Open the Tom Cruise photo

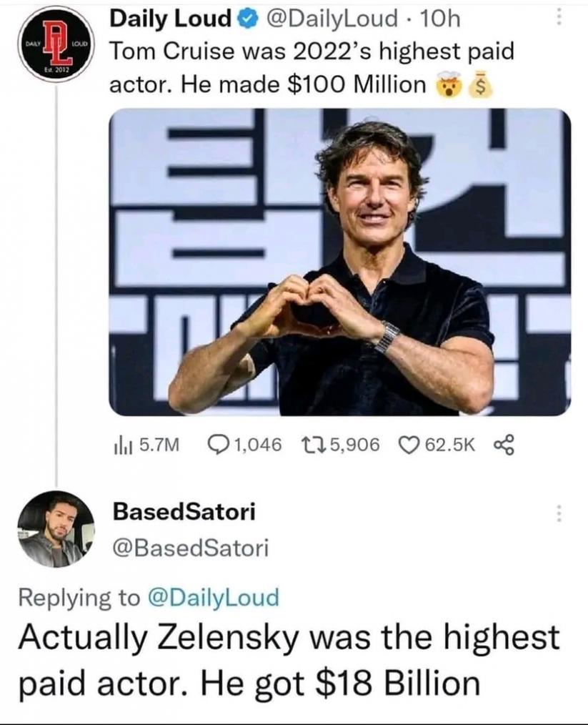(339, 262)
